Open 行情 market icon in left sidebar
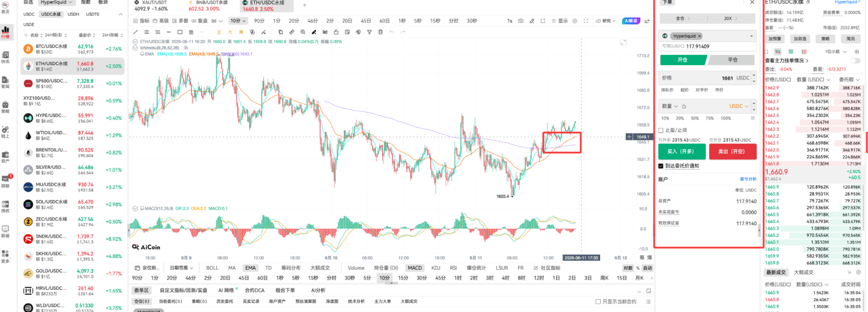The image size is (868, 312). (x=6, y=32)
